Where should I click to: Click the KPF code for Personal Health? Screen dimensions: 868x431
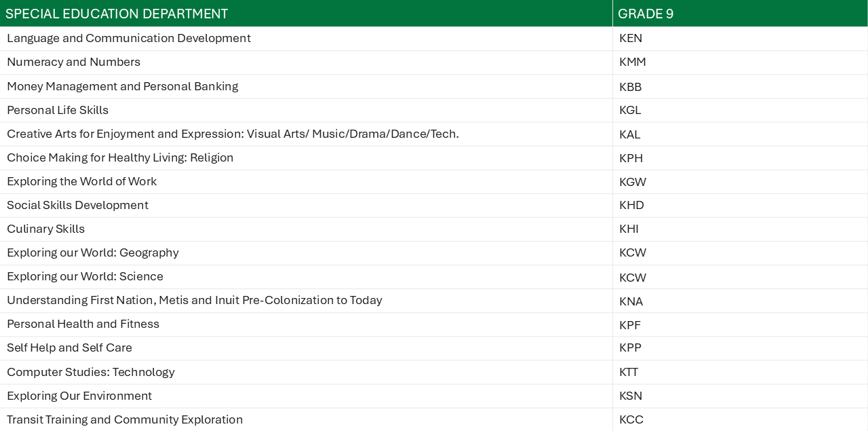coord(629,325)
